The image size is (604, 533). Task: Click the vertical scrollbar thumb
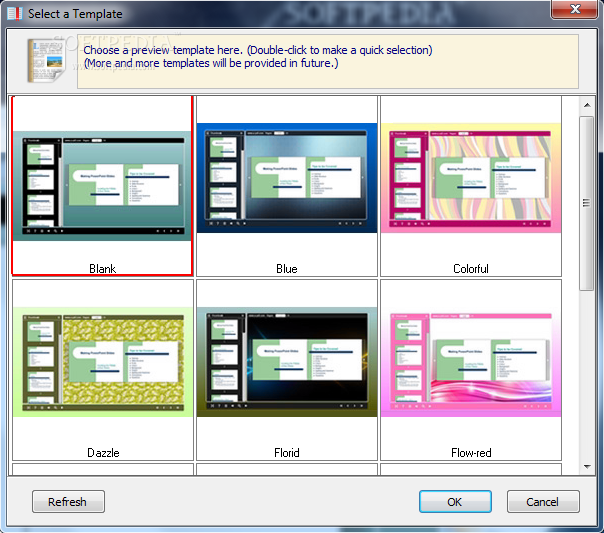click(587, 203)
